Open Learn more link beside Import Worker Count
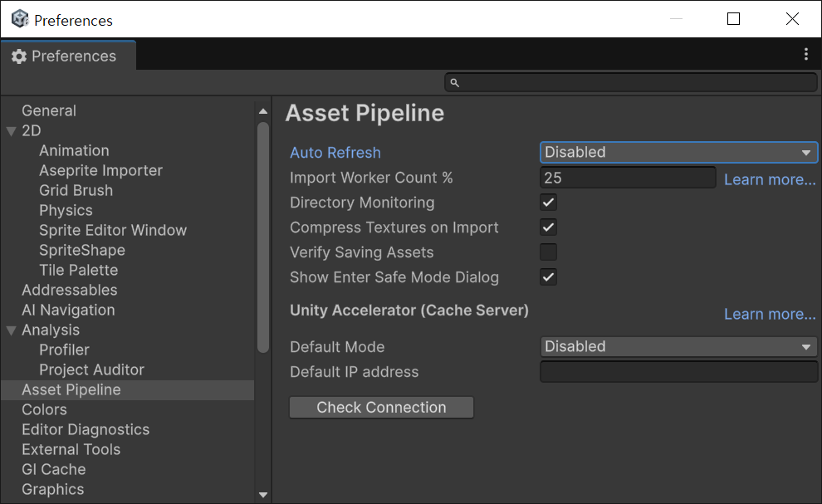 click(x=770, y=179)
